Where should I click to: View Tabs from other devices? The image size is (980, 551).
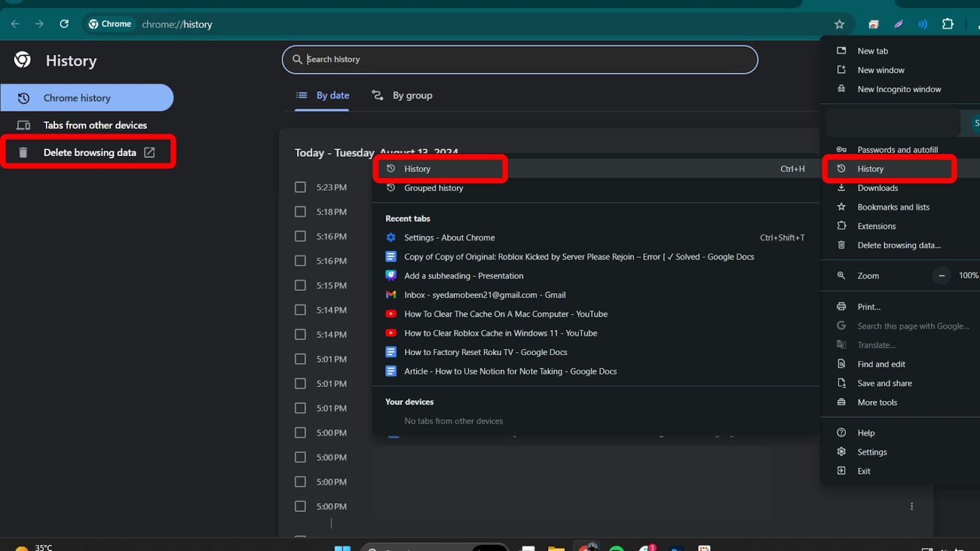pyautogui.click(x=95, y=125)
